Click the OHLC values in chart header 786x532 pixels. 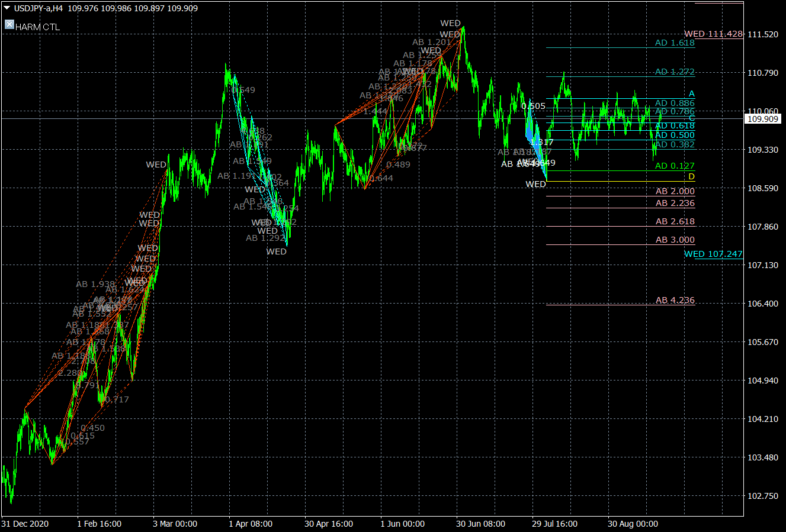coord(133,8)
